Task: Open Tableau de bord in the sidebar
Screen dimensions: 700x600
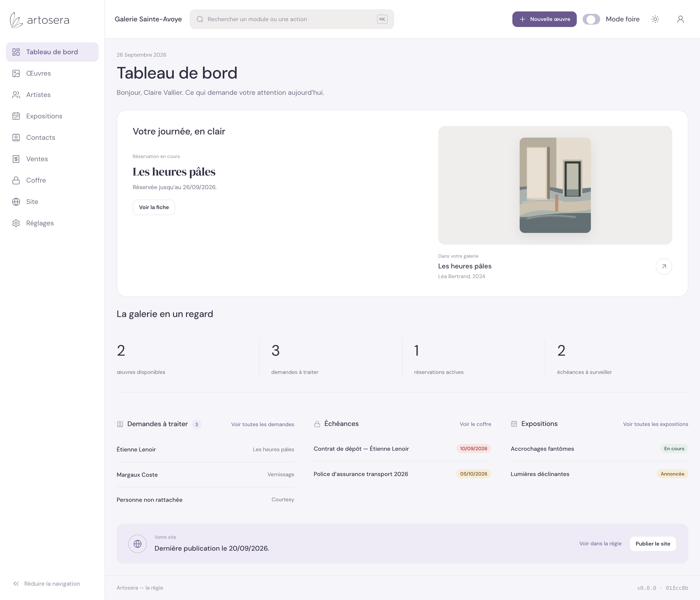Action: 52,52
